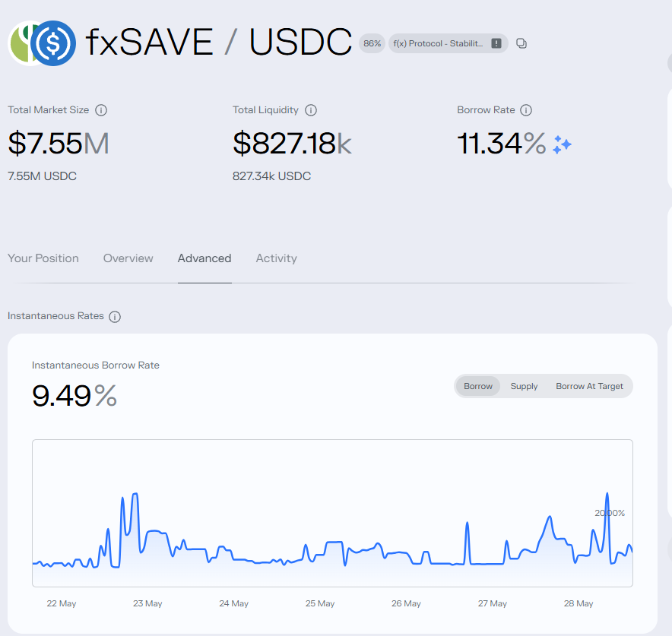672x636 pixels.
Task: Click the 9.49% instantaneous rate value
Action: tap(74, 395)
